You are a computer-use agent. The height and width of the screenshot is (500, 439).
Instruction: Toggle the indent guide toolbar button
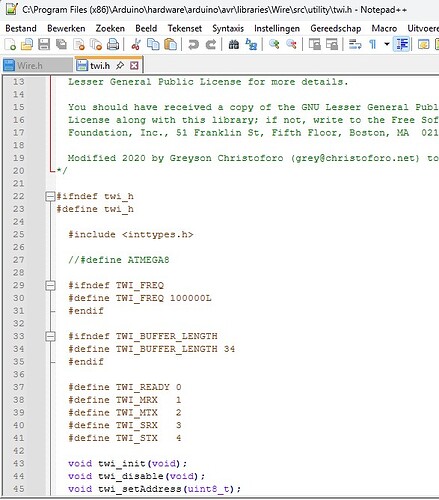401,44
